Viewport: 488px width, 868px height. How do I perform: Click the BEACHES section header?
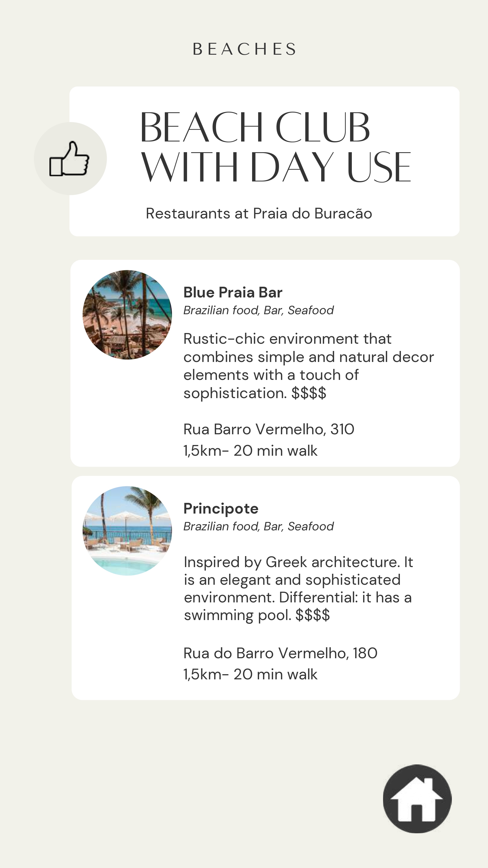[245, 49]
